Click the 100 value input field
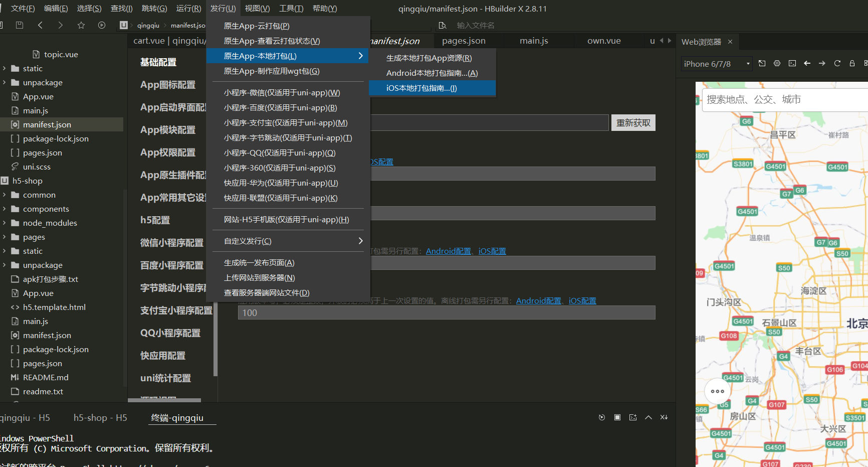 pyautogui.click(x=447, y=312)
